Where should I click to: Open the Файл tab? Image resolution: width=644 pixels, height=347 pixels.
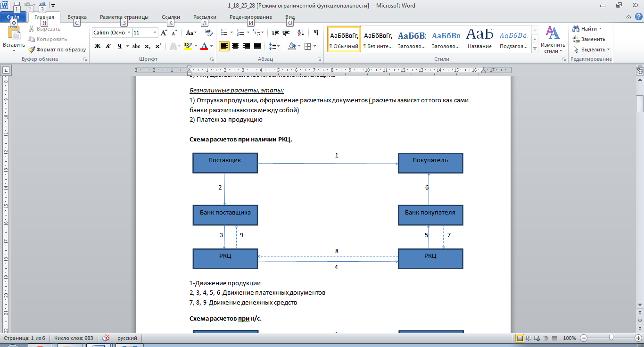(x=13, y=17)
